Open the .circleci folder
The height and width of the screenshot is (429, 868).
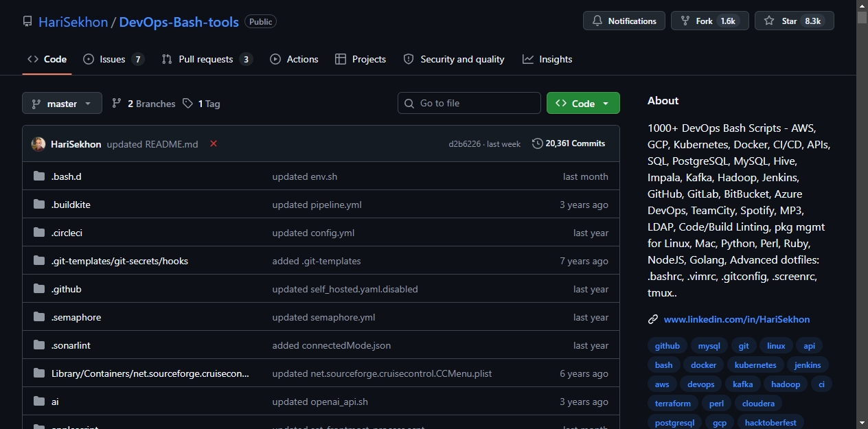(67, 233)
